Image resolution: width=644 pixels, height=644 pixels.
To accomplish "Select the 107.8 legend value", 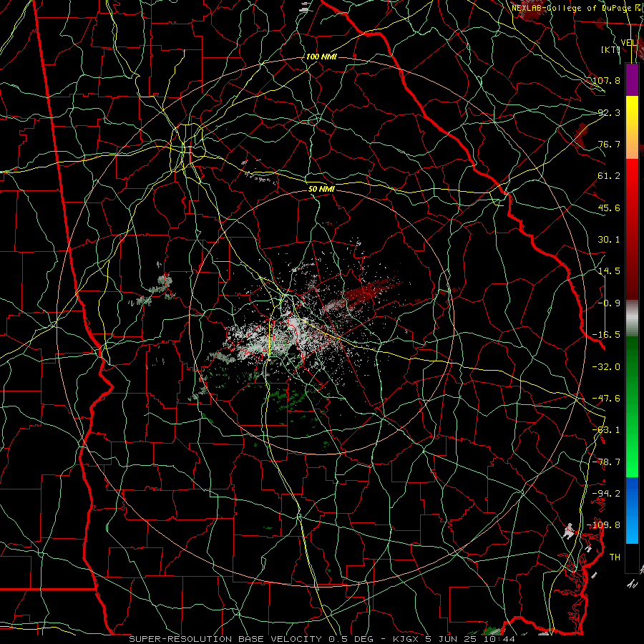I will tap(606, 80).
